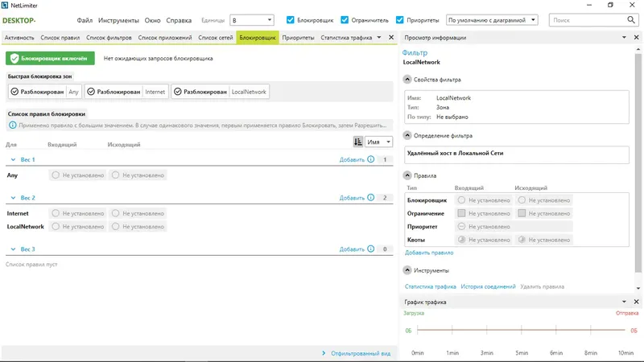This screenshot has width=644, height=362.
Task: Click info icon in Вес 1 row
Action: point(370,159)
